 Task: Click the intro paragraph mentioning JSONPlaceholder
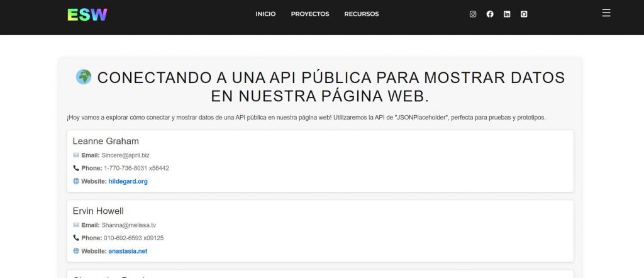coord(306,118)
